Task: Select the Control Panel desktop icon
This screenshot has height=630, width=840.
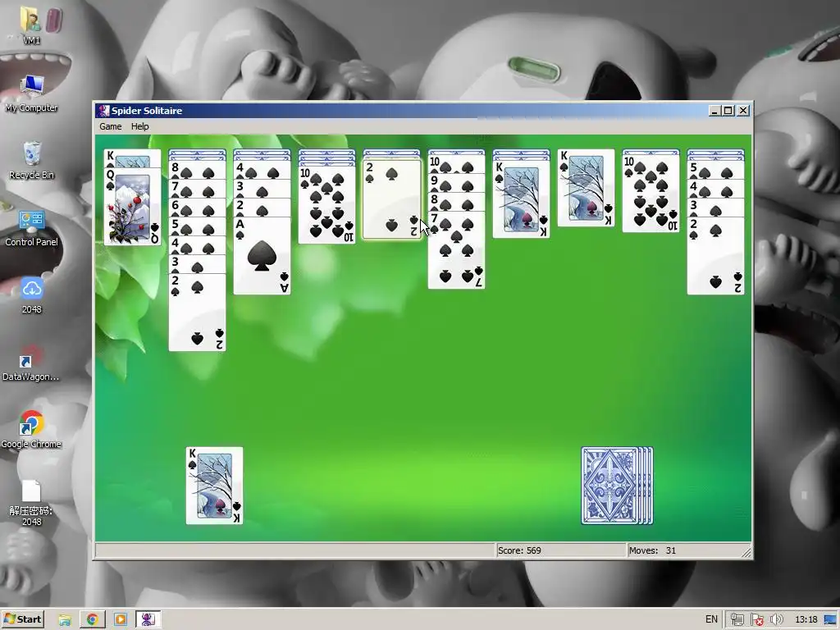Action: point(32,228)
